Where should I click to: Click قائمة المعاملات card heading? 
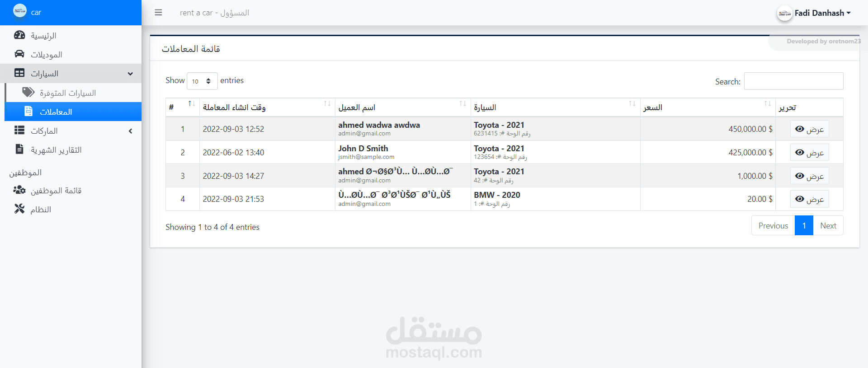tap(191, 49)
